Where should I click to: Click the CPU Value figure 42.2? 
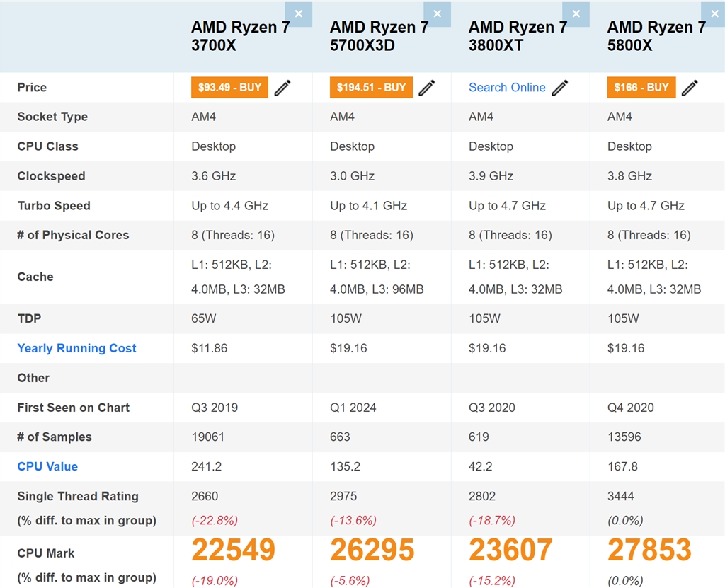coord(481,466)
